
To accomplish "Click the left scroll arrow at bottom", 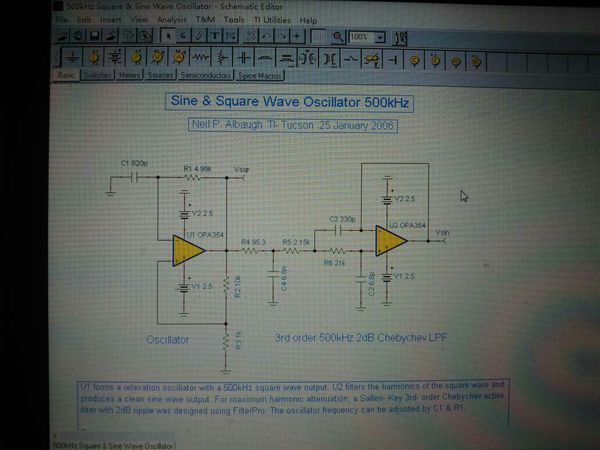I will point(55,436).
